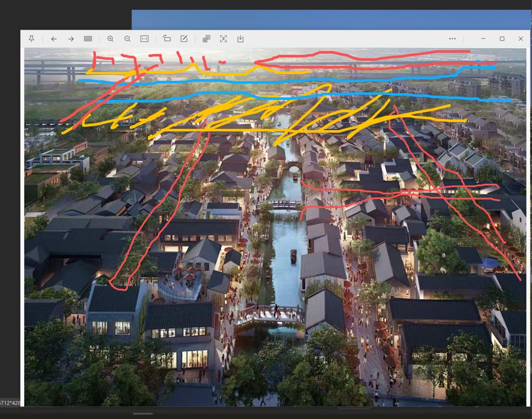532x419 pixels.
Task: Minimize the image viewer window
Action: 483,39
